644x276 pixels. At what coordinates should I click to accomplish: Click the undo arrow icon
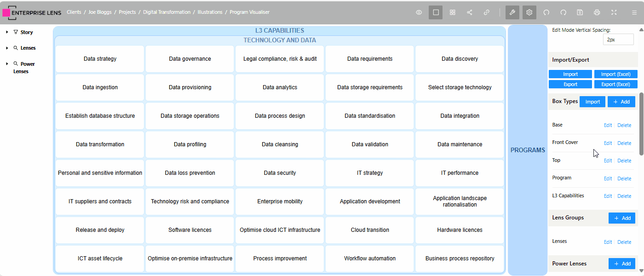[546, 12]
